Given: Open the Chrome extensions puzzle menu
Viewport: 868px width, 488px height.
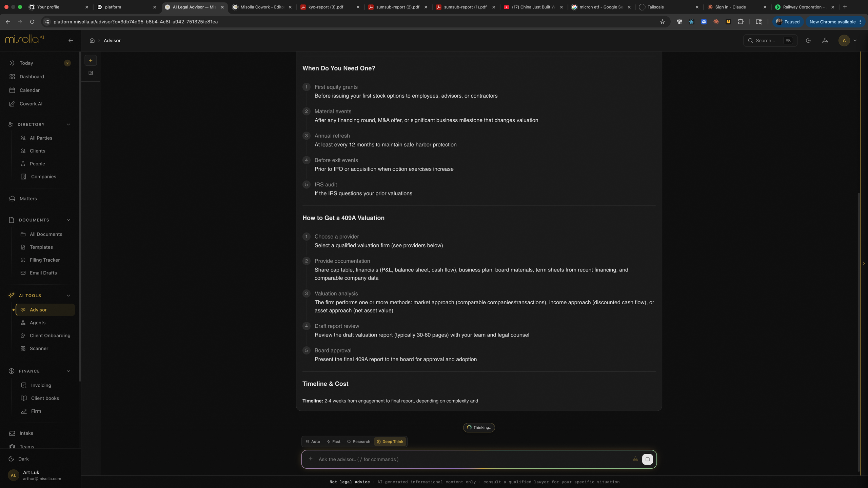Looking at the screenshot, I should [741, 22].
